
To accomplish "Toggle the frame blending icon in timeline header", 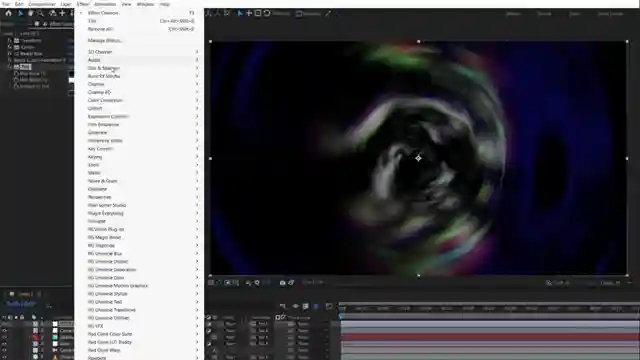I will (305, 306).
